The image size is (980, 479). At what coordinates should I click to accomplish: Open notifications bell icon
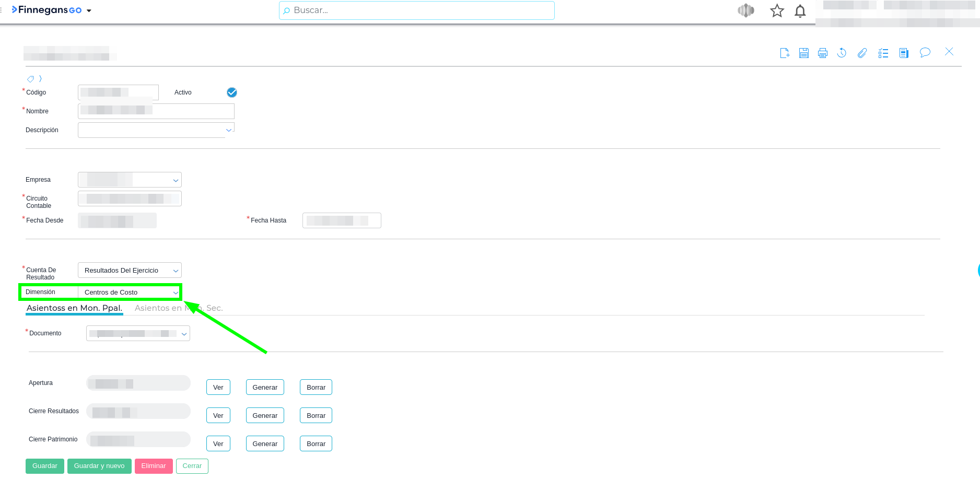point(800,11)
